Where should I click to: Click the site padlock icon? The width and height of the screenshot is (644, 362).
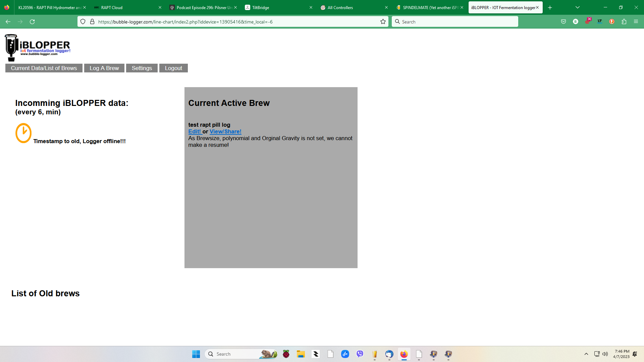[x=92, y=22]
